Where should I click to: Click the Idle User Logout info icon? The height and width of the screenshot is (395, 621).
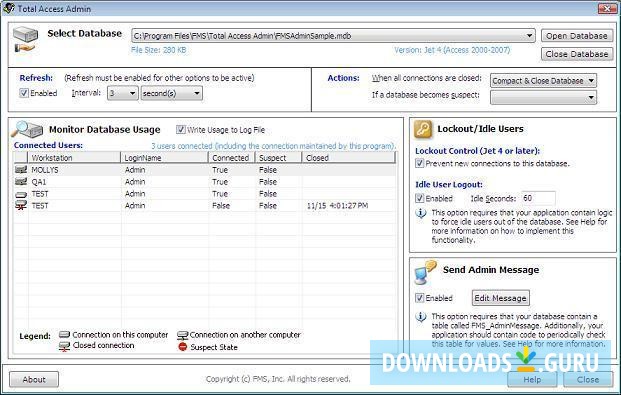[x=421, y=213]
